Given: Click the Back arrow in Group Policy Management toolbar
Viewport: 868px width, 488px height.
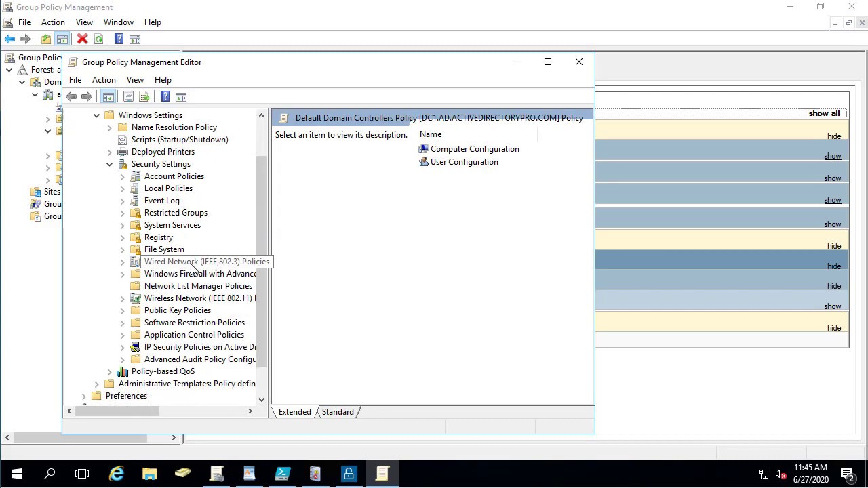Looking at the screenshot, I should 9,39.
